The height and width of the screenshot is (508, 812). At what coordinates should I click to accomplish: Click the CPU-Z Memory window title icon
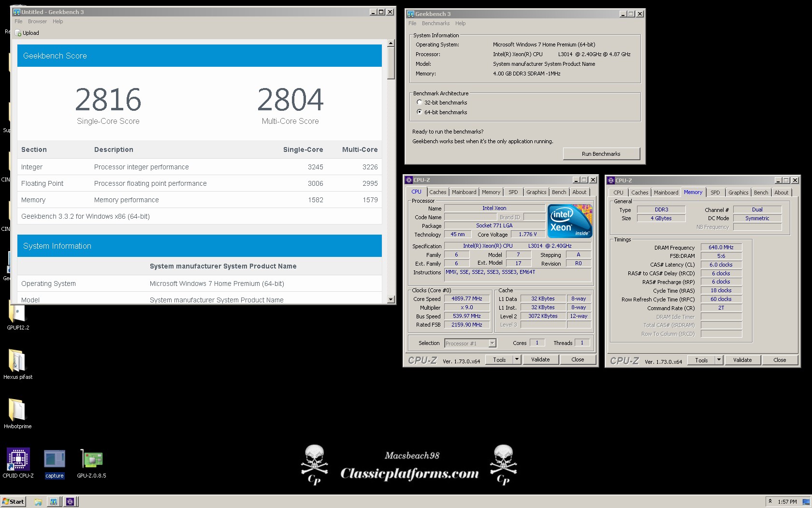(x=611, y=180)
